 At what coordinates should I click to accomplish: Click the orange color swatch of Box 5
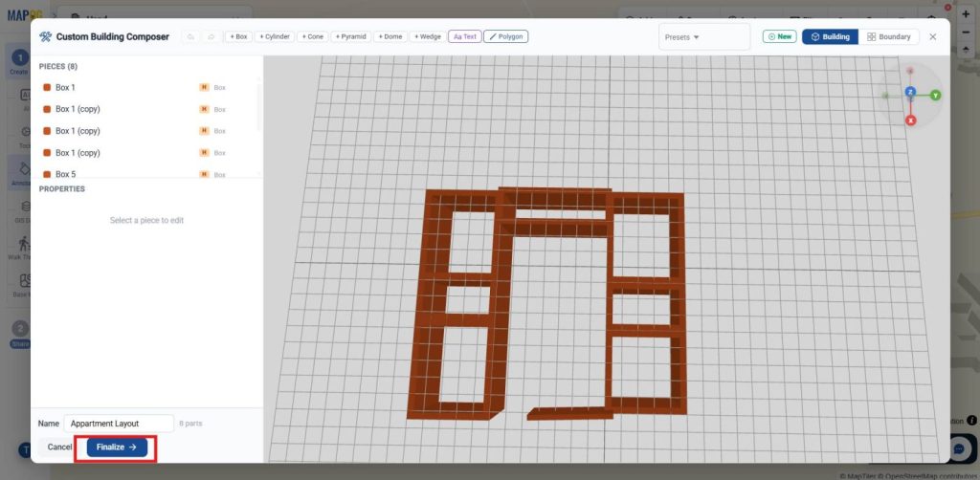tap(46, 174)
